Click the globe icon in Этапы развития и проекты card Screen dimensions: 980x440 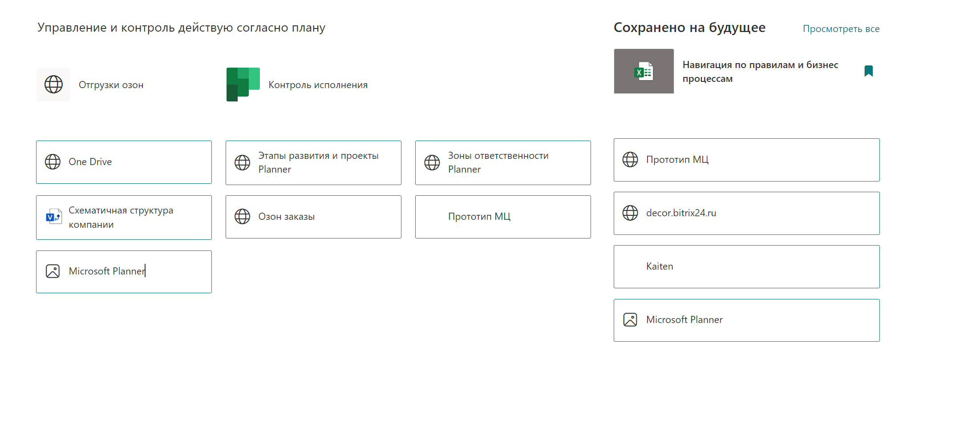pos(243,163)
